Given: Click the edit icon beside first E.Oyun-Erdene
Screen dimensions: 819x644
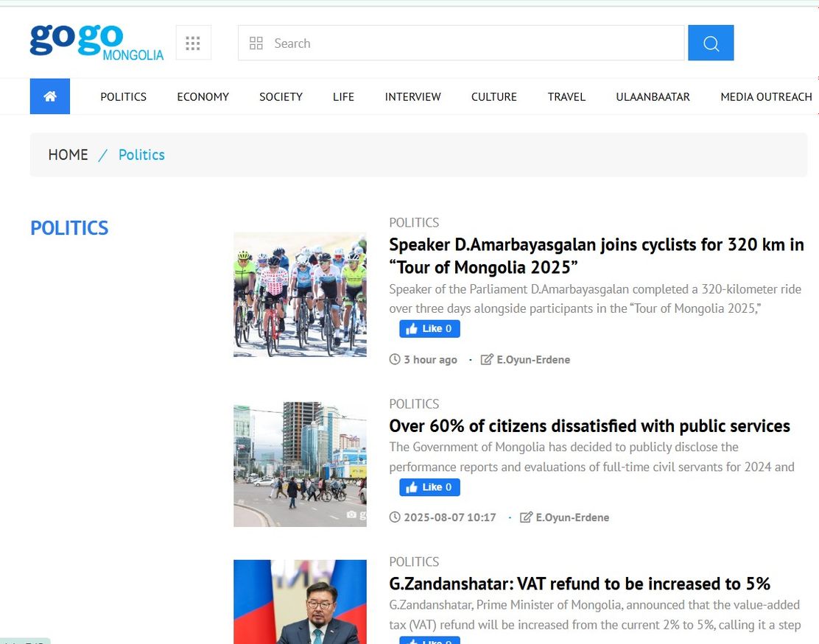Looking at the screenshot, I should pos(486,359).
